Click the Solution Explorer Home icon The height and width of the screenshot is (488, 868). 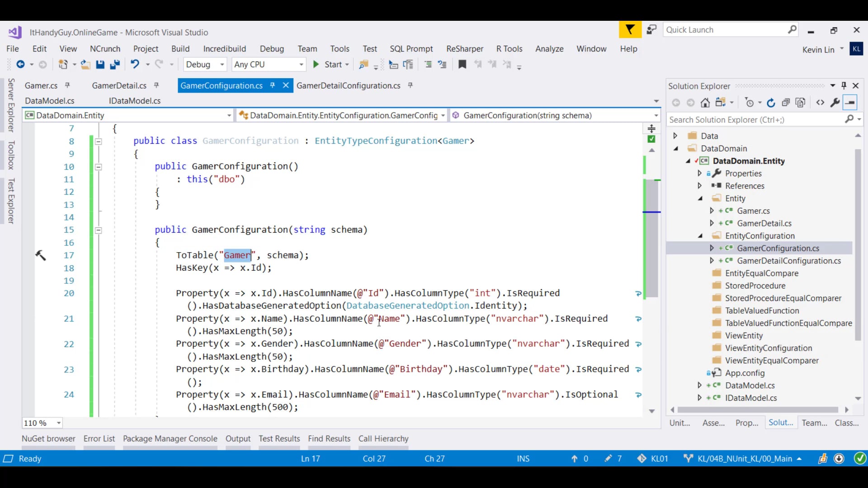(x=705, y=103)
